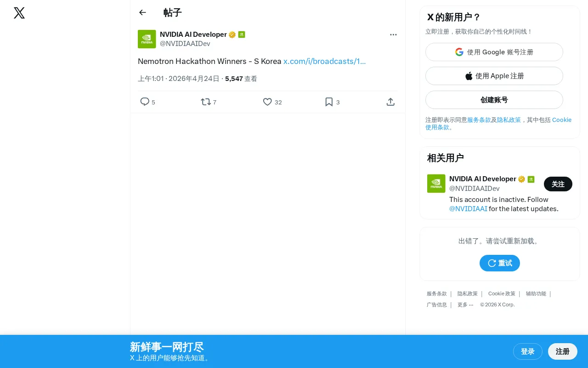Click 注册 in bottom banner
The image size is (588, 368).
(563, 351)
